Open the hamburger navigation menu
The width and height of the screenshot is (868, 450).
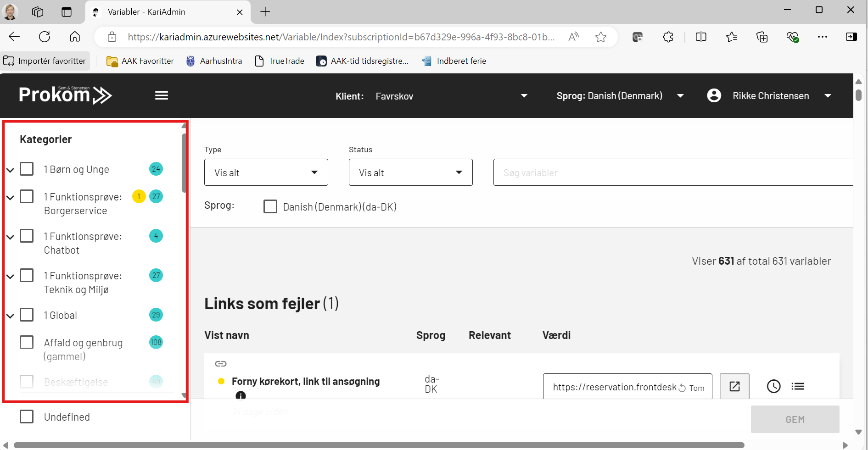[161, 95]
